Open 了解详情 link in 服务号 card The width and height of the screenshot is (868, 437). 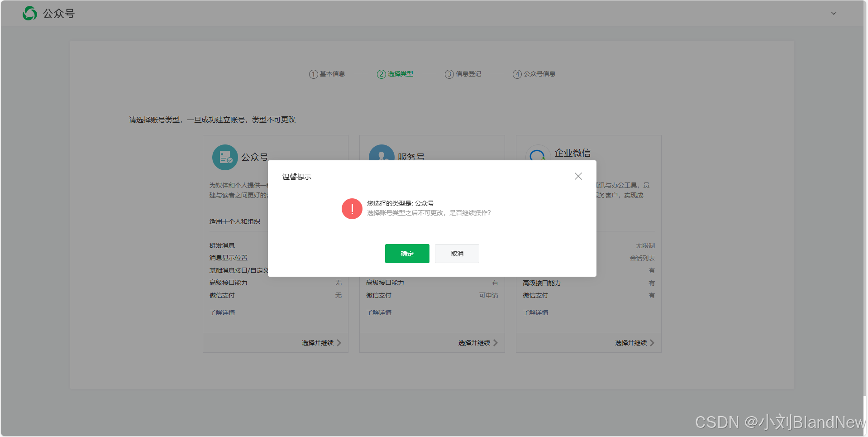(378, 312)
